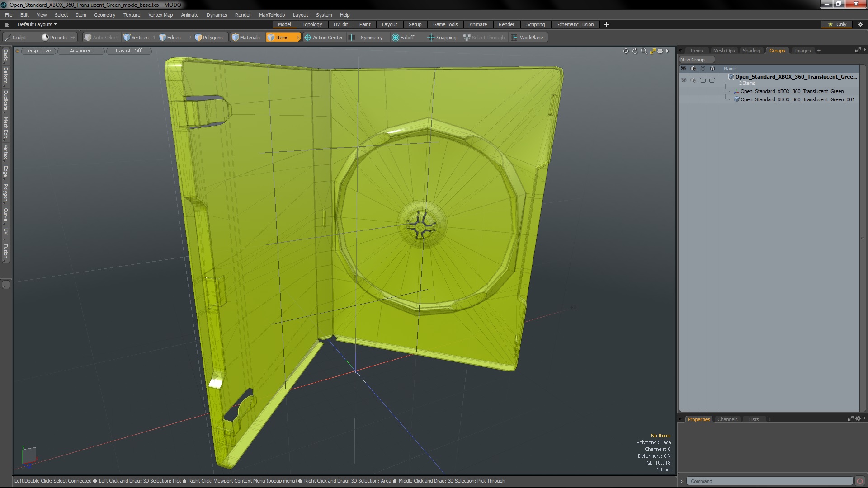Open the WorkPlane option

click(527, 38)
